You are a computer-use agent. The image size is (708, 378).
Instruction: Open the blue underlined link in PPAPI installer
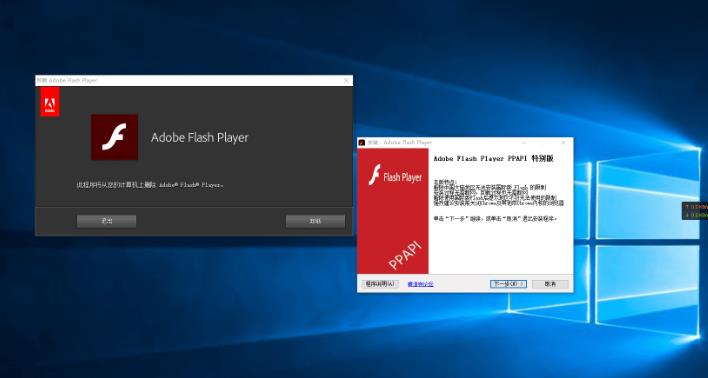pos(420,284)
